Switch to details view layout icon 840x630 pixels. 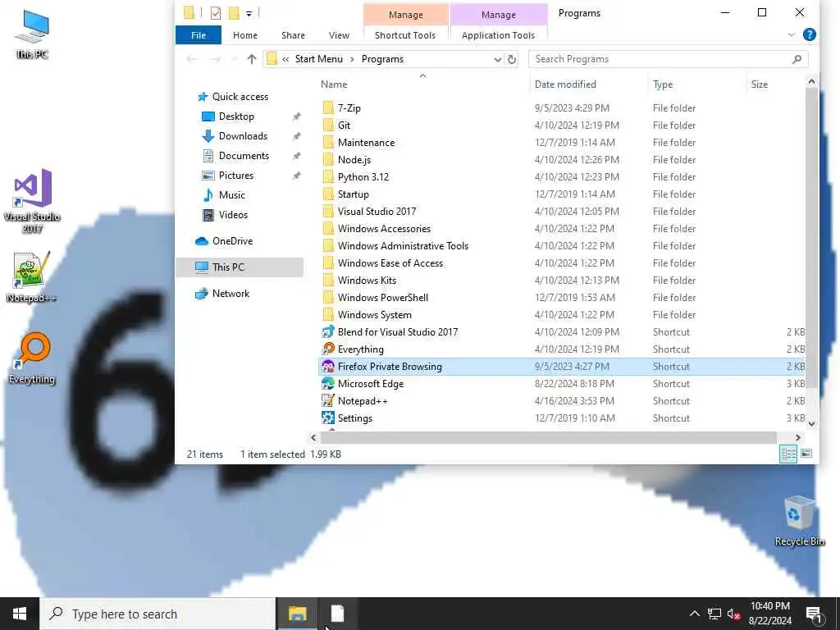point(788,454)
